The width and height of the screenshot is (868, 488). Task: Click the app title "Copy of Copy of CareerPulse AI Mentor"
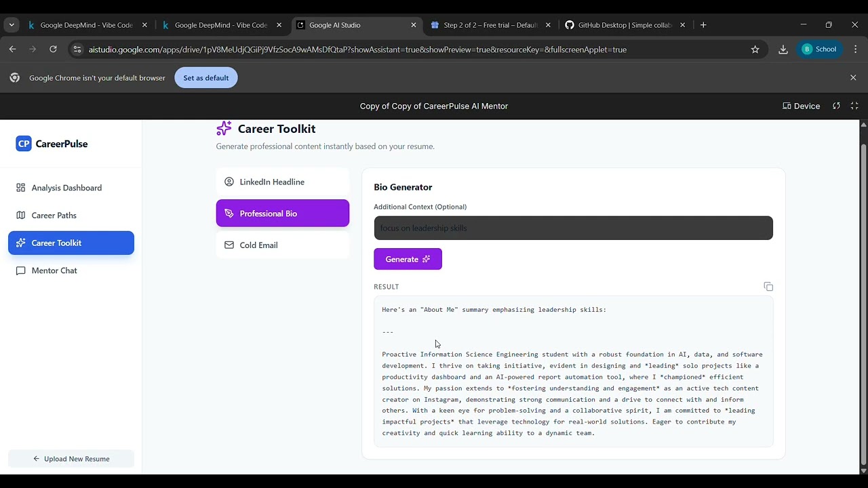434,106
